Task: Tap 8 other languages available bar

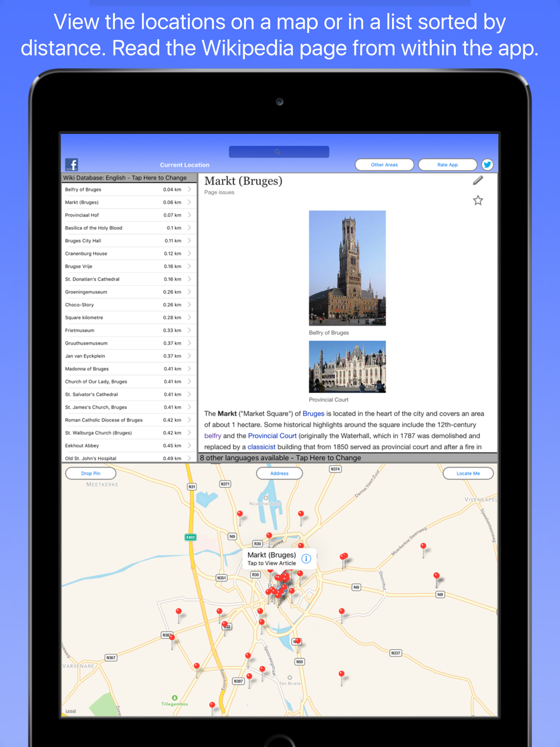Action: 348,458
